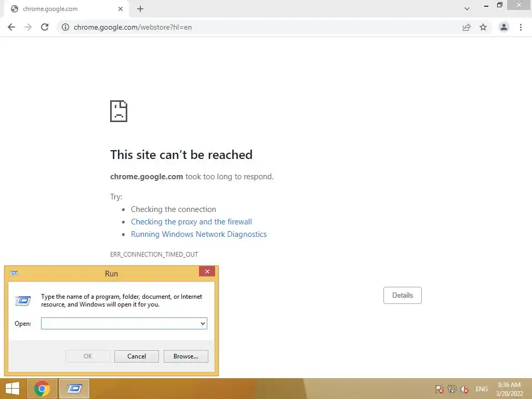Viewport: 532px width, 399px height.
Task: Bookmark this tab with the star icon
Action: pos(483,27)
